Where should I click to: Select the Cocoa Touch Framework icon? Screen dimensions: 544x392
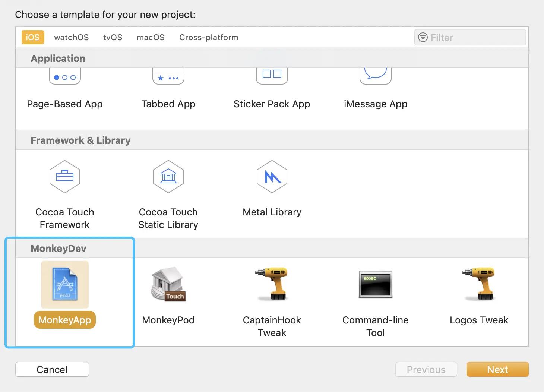click(65, 177)
